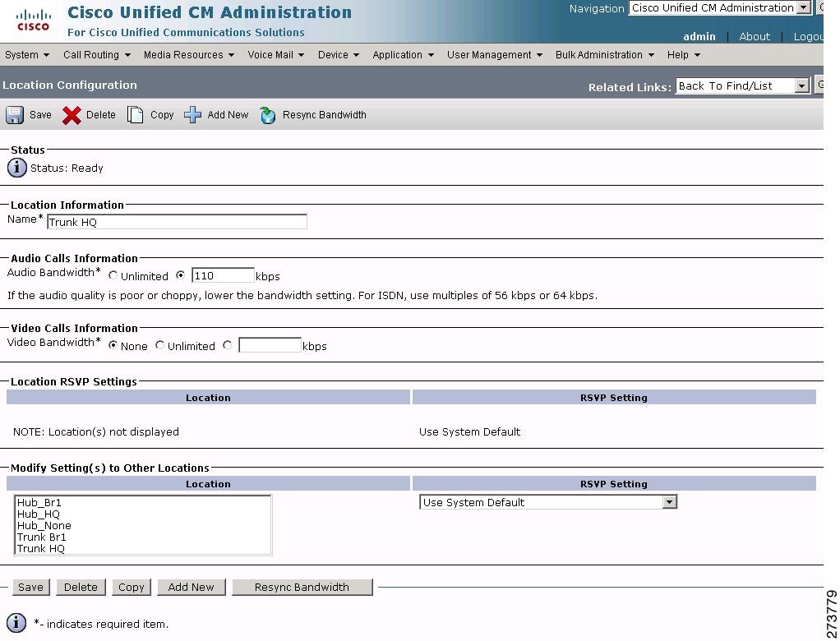Viewport: 840px width, 641px height.
Task: Click the bottom Copy button
Action: (132, 587)
